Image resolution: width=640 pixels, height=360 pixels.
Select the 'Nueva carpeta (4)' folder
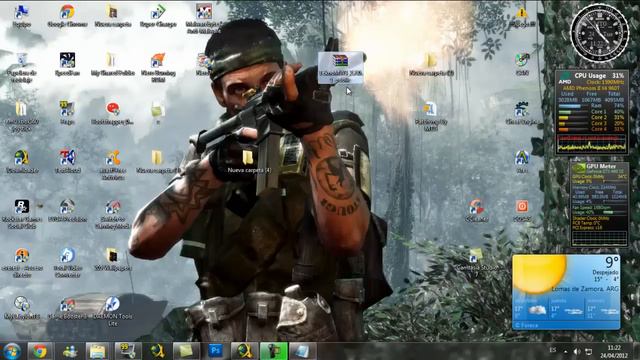pyautogui.click(x=248, y=161)
